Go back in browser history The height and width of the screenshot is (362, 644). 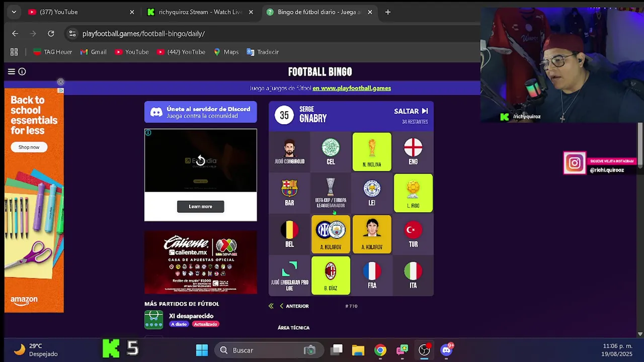pos(15,33)
